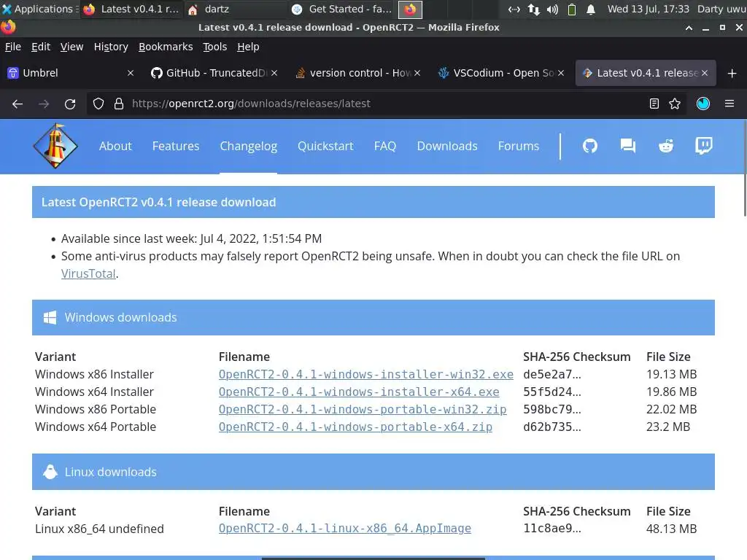Follow the VirusTotal link
747x560 pixels.
pos(88,273)
